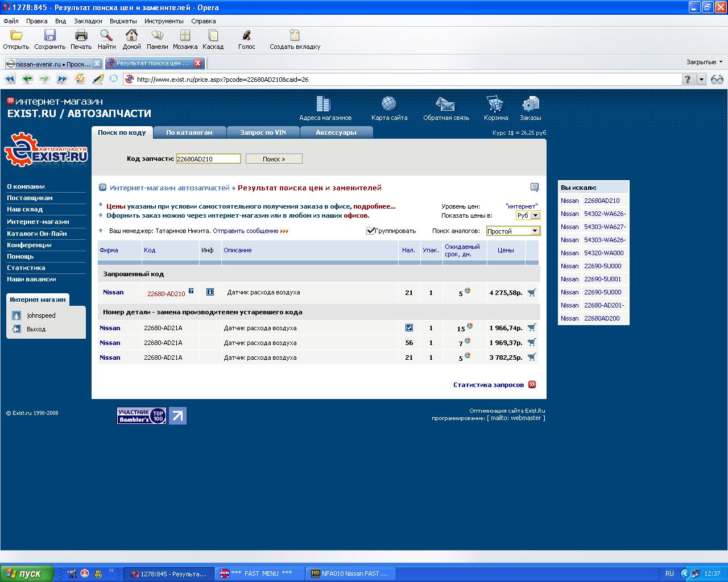Click the Код запчасти input field
The image size is (728, 582).
pyautogui.click(x=208, y=159)
